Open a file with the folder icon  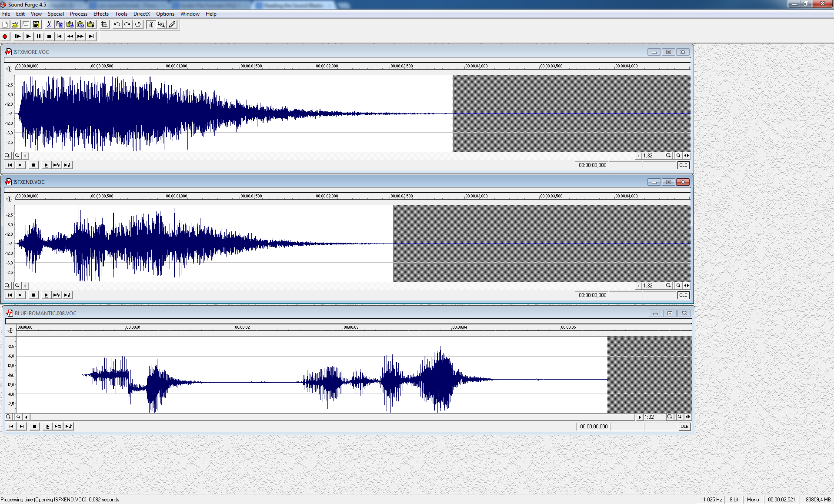(x=15, y=25)
